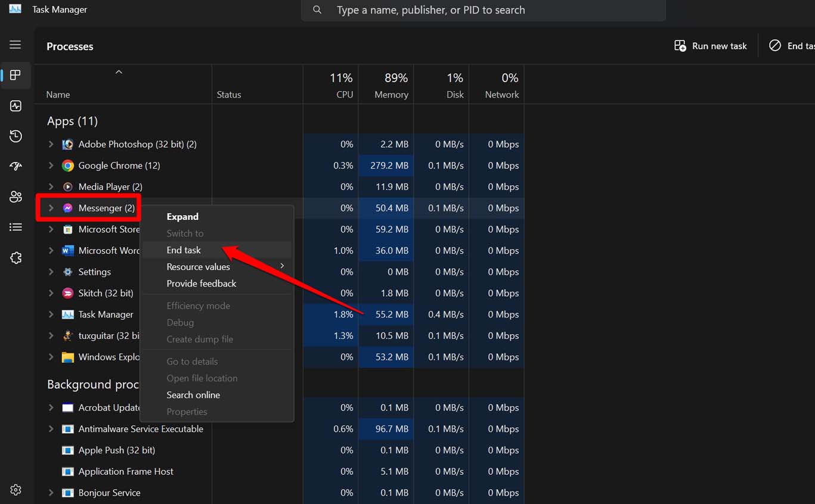
Task: Click the Google Chrome app icon
Action: tap(68, 166)
